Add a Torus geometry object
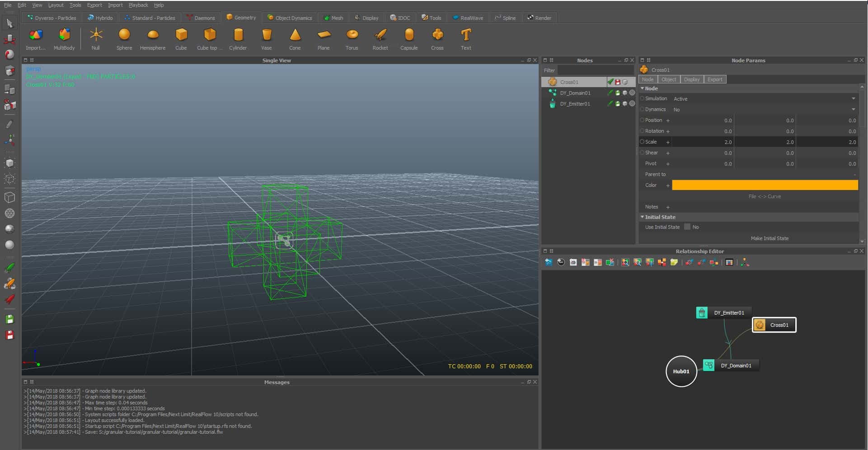 tap(352, 39)
